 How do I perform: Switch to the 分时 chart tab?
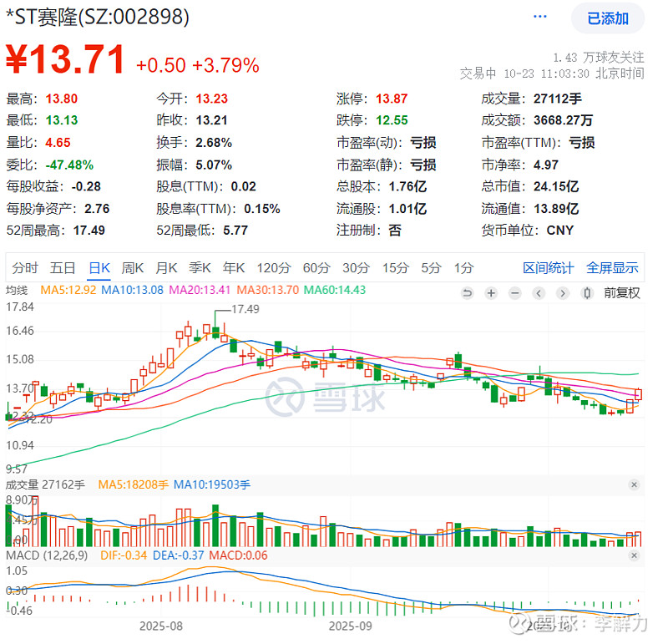click(25, 268)
